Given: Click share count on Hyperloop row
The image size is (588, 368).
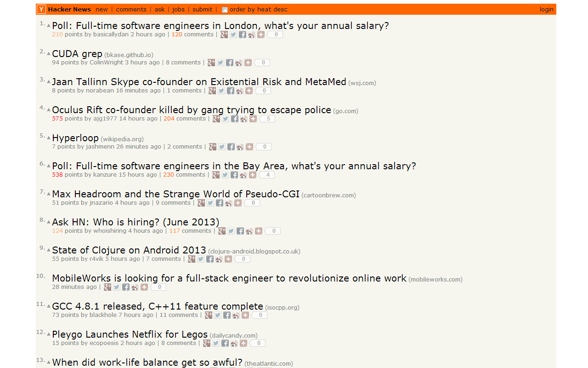Looking at the screenshot, I should (x=264, y=147).
